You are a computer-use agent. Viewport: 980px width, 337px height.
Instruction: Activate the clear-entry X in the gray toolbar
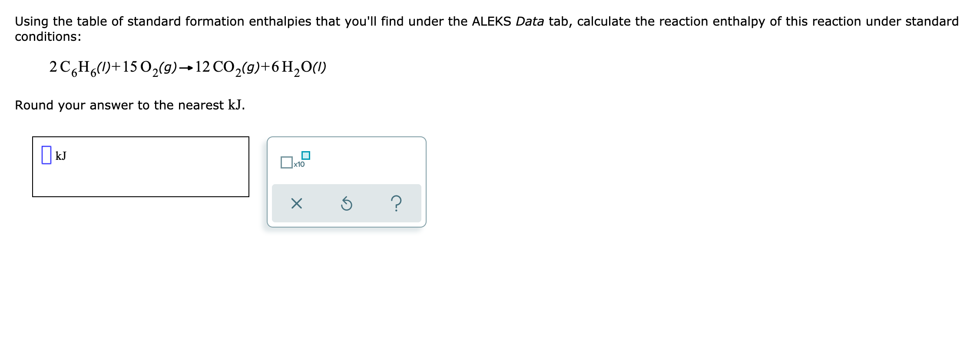pyautogui.click(x=297, y=203)
